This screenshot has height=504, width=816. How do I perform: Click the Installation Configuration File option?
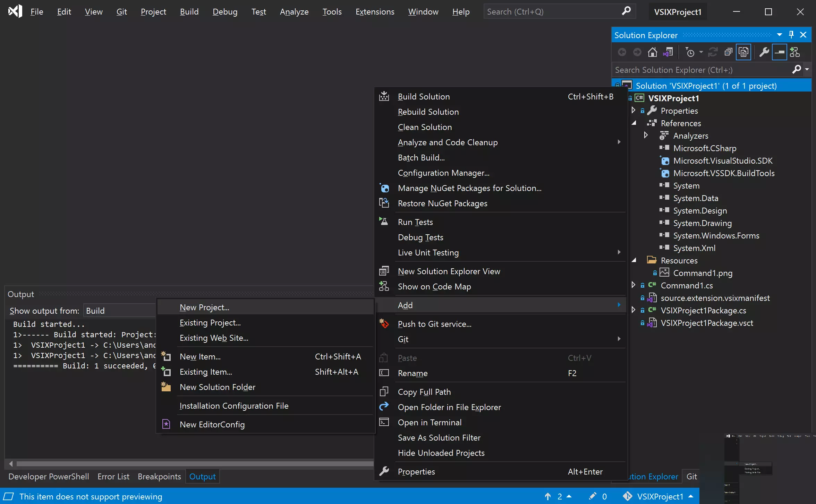point(234,406)
